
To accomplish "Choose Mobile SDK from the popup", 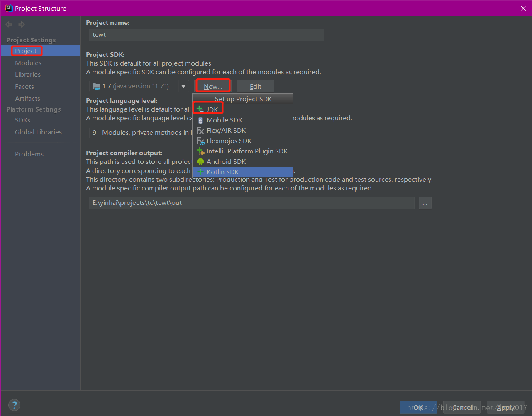I will coord(243,120).
